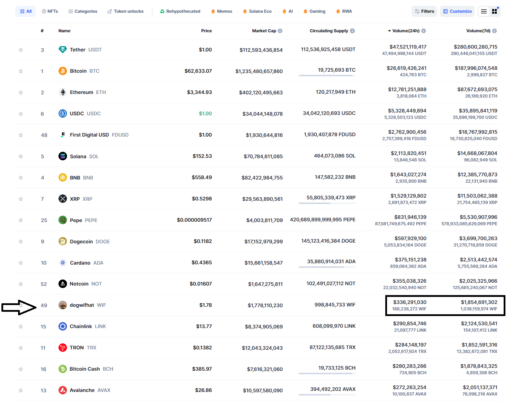The height and width of the screenshot is (404, 532).
Task: Toggle watchlist star for Solana
Action: [x=21, y=156]
